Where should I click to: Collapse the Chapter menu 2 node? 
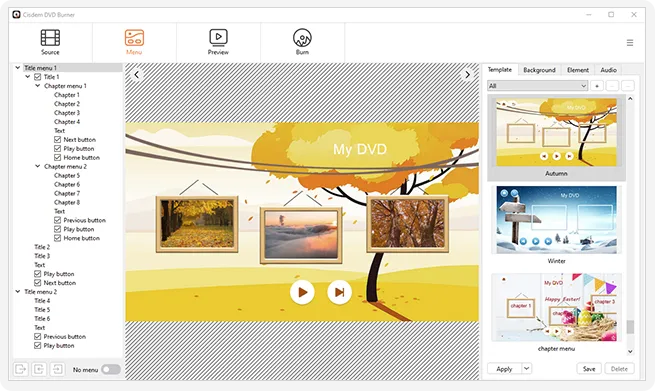[38, 166]
